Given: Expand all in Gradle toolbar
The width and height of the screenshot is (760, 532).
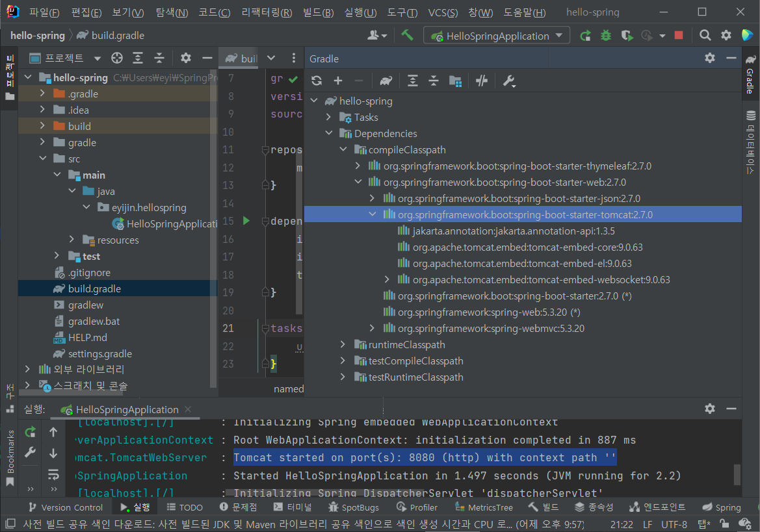Looking at the screenshot, I should (412, 81).
